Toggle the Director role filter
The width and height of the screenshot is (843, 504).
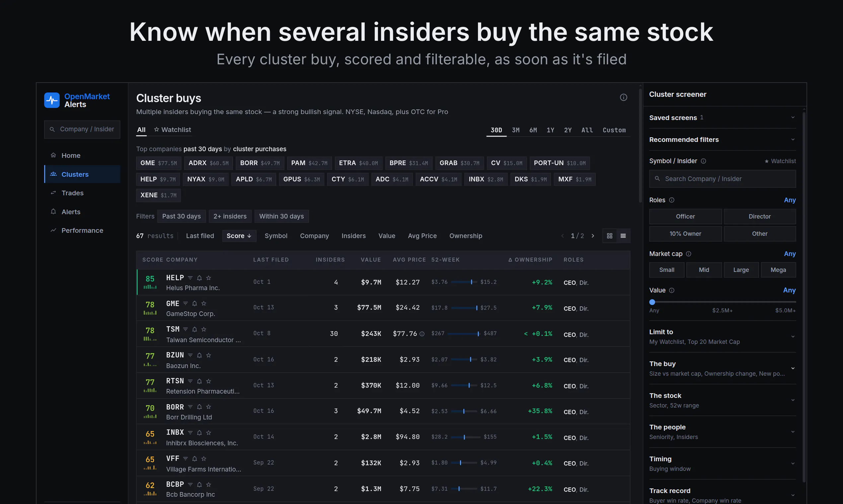coord(759,216)
